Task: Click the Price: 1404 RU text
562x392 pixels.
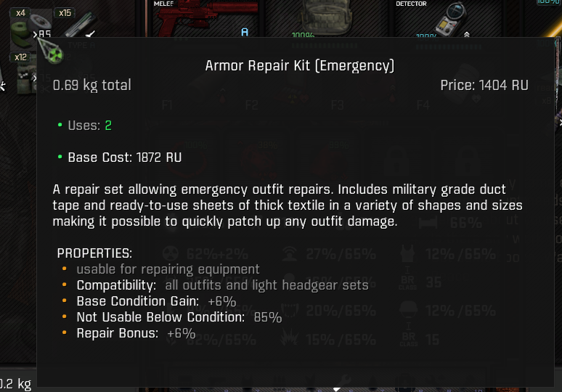Action: click(x=484, y=86)
